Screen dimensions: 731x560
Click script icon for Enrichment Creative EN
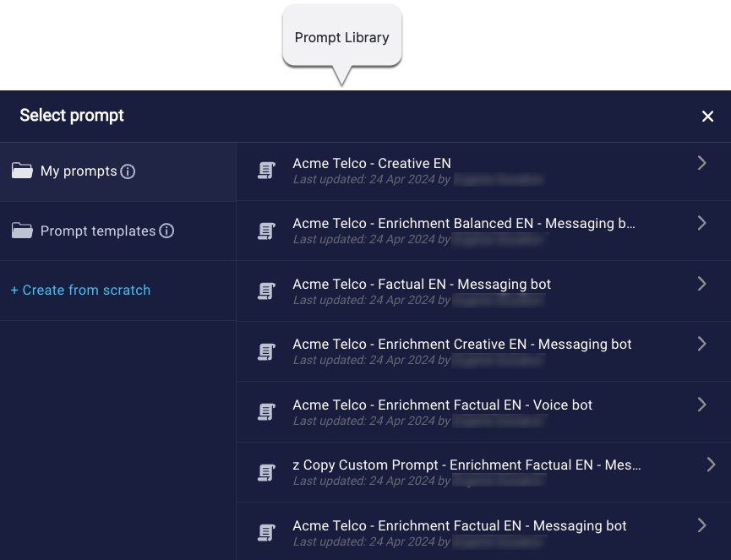(x=267, y=351)
